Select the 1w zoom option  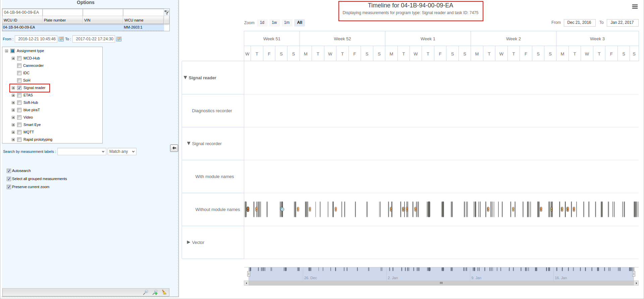click(274, 23)
